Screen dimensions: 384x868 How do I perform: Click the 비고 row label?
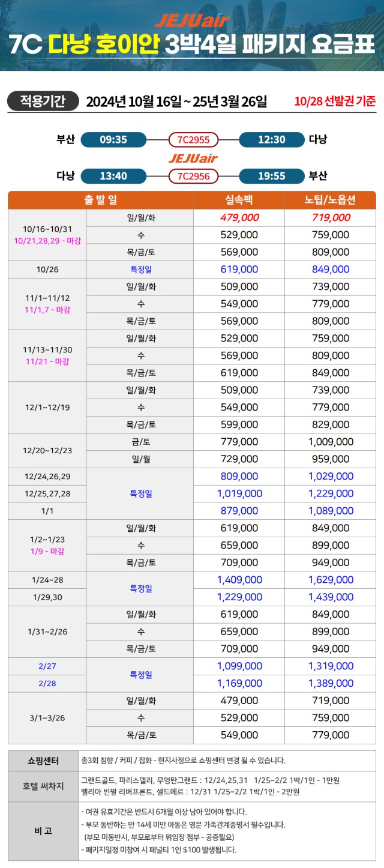(x=43, y=831)
